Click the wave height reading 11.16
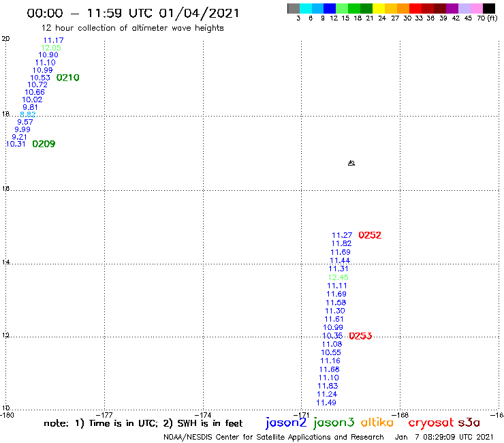Image resolution: width=504 pixels, height=443 pixels. pos(330,361)
